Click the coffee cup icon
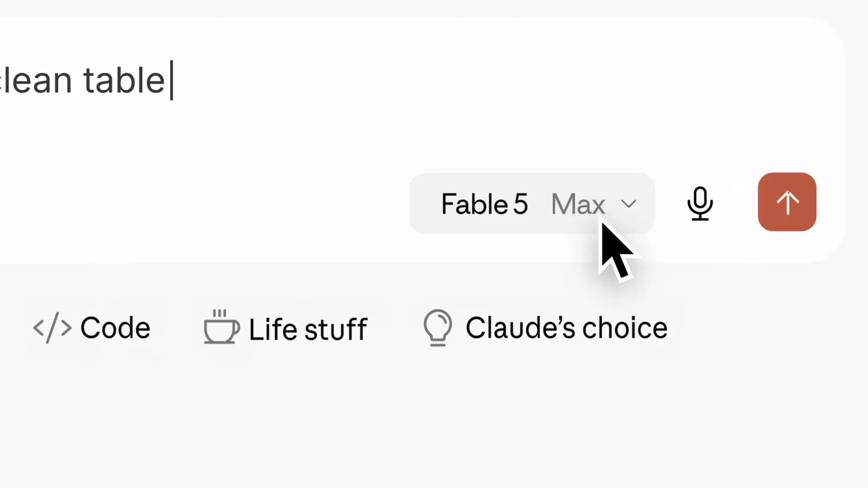 click(221, 327)
